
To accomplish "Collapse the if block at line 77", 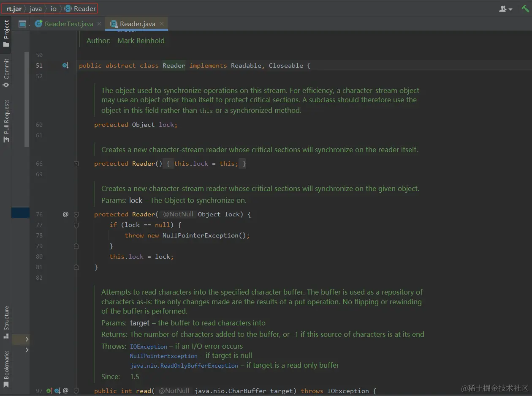I will pyautogui.click(x=76, y=225).
